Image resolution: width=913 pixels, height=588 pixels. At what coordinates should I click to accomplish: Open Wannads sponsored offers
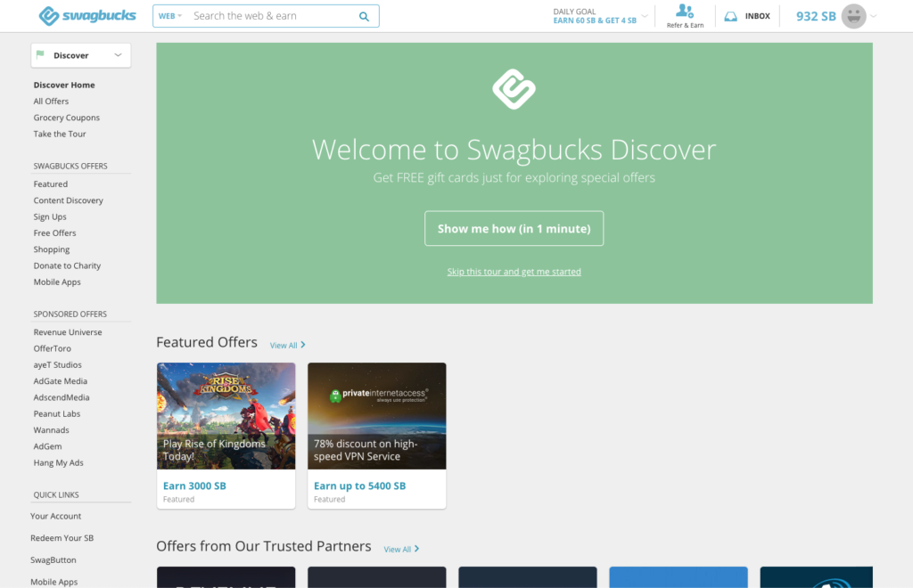51,429
